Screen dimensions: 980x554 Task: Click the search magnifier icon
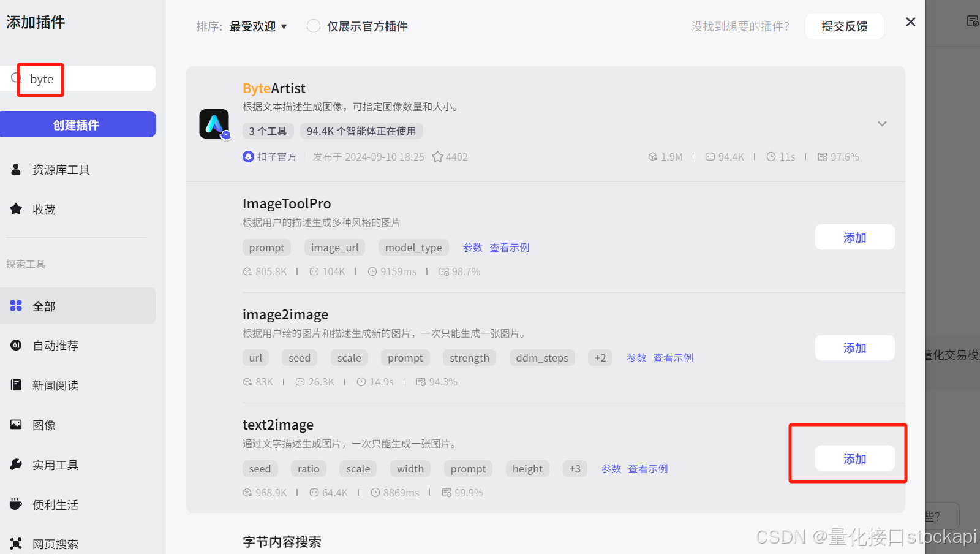pos(17,78)
